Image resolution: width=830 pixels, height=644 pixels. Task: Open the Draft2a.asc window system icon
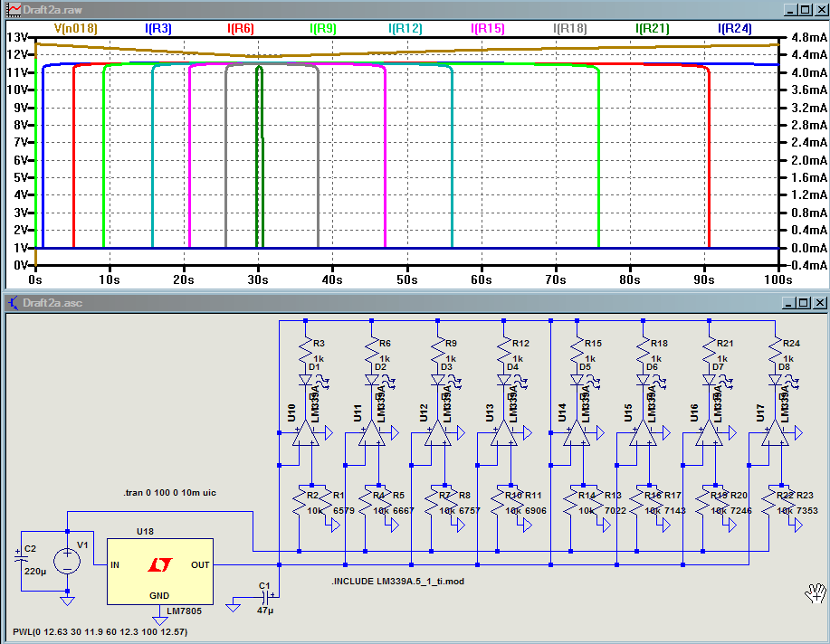coord(14,303)
